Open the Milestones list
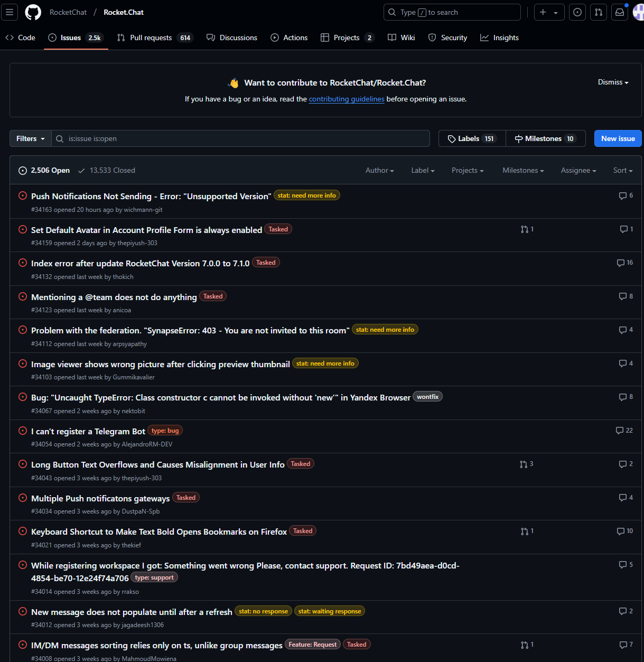This screenshot has height=662, width=644. click(546, 138)
